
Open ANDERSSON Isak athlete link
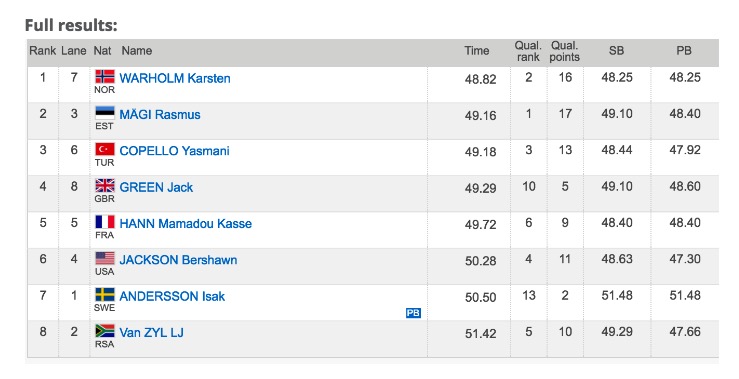click(172, 296)
